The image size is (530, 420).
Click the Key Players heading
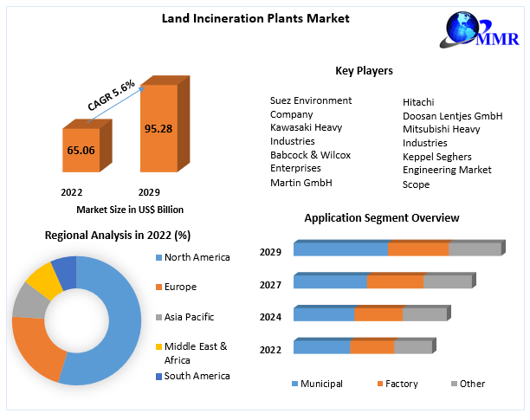364,70
